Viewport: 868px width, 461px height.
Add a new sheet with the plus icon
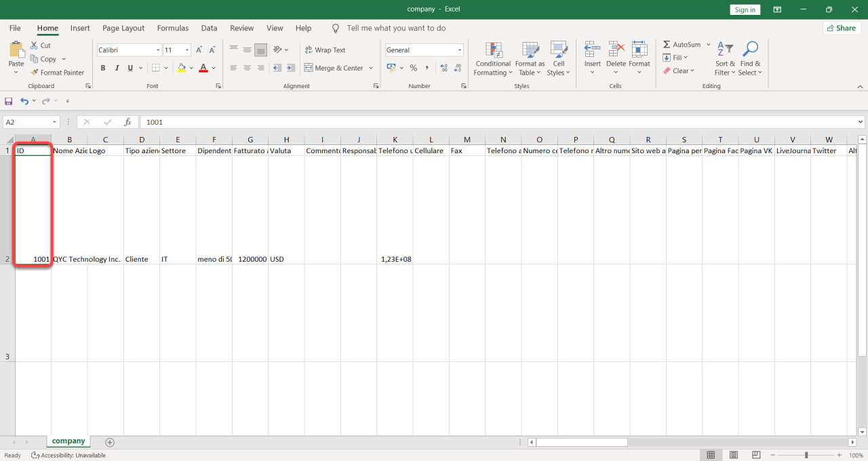click(x=110, y=442)
